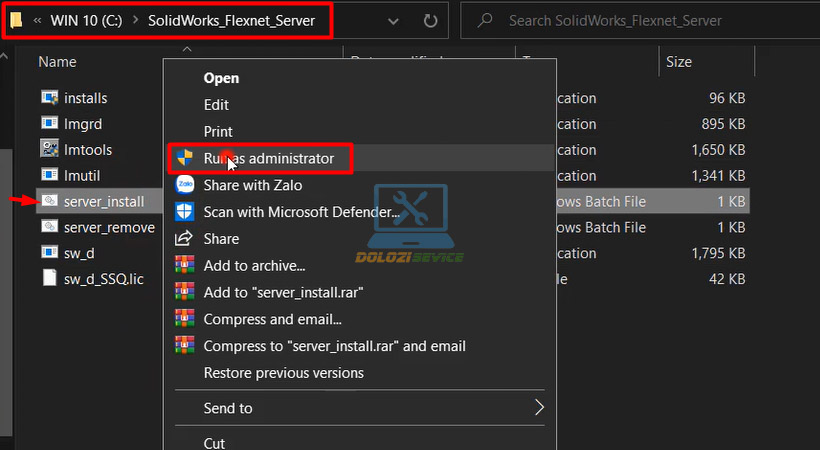Image resolution: width=820 pixels, height=450 pixels.
Task: Sort files by the Name column header
Action: point(57,62)
